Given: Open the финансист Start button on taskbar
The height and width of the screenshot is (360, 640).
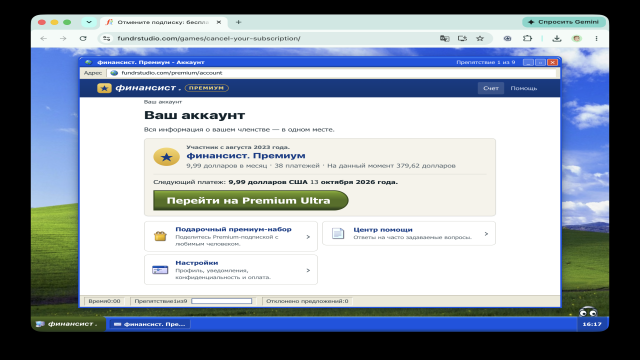Looking at the screenshot, I should coord(68,324).
